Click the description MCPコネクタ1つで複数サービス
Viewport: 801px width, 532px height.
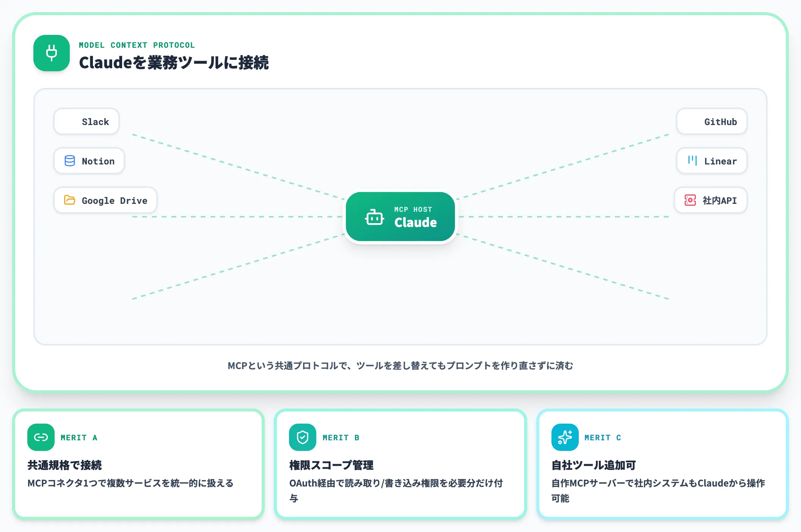(x=130, y=483)
